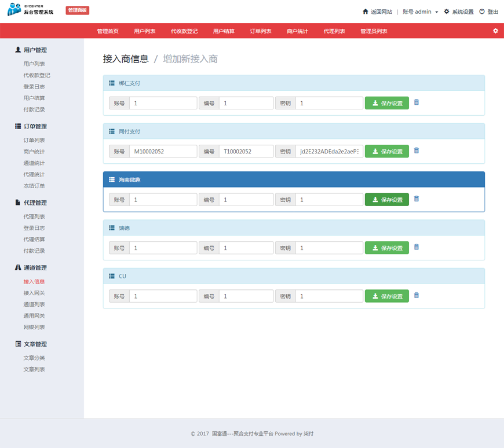
Task: Open 商户统计 in the sidebar
Action: tap(34, 152)
